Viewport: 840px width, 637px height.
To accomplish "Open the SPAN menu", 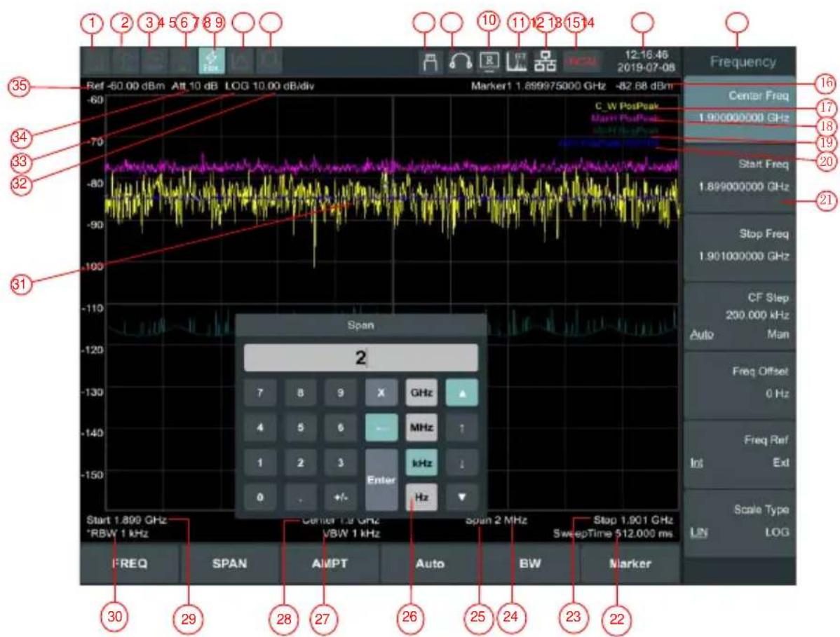I will (x=229, y=563).
